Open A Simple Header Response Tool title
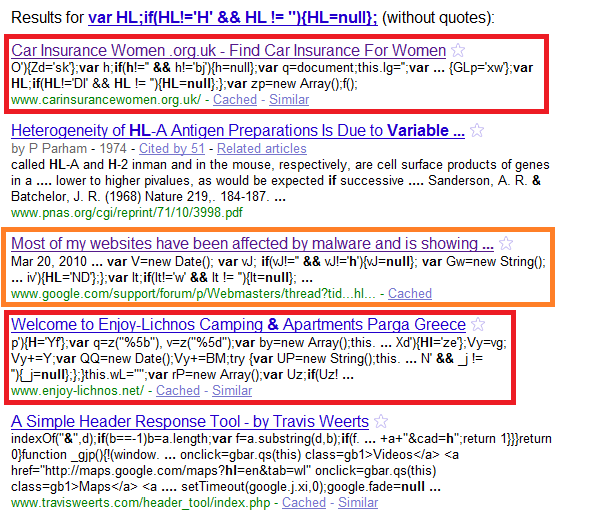Screen dimensions: 589x518 pyautogui.click(x=190, y=421)
